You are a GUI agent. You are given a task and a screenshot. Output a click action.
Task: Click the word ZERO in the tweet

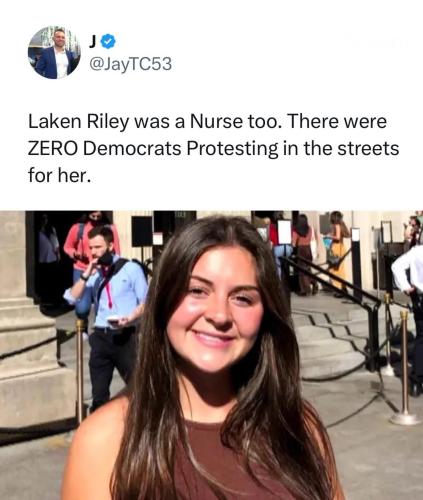tap(52, 148)
